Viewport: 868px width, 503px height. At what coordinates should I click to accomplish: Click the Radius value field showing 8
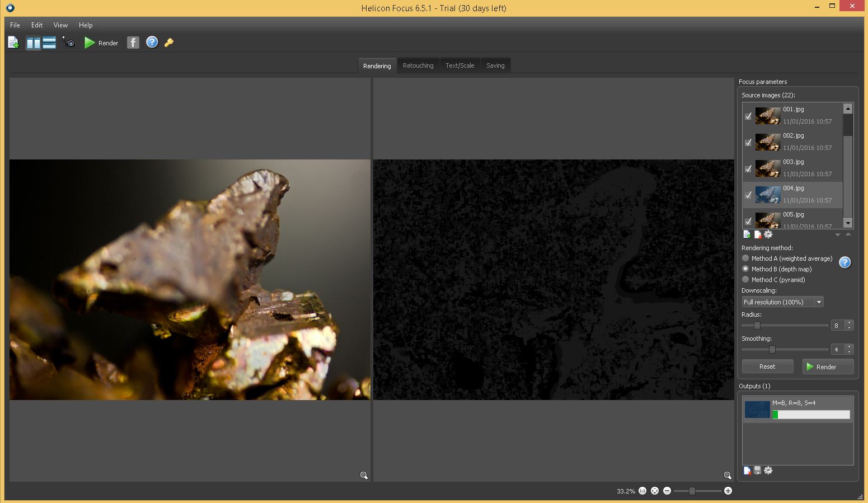point(838,326)
